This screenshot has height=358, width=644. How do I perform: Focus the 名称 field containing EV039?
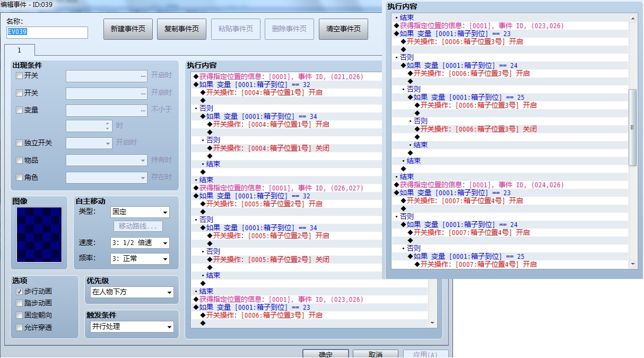pyautogui.click(x=47, y=32)
